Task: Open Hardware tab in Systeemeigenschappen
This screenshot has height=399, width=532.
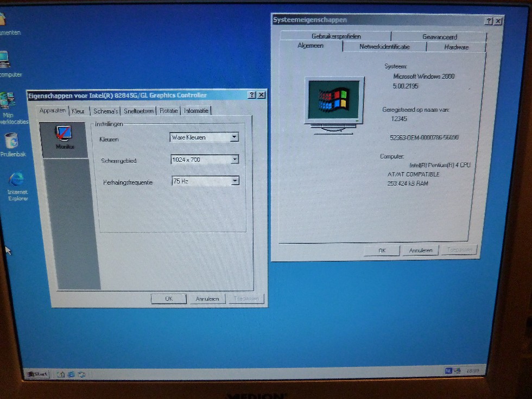Action: coord(457,47)
